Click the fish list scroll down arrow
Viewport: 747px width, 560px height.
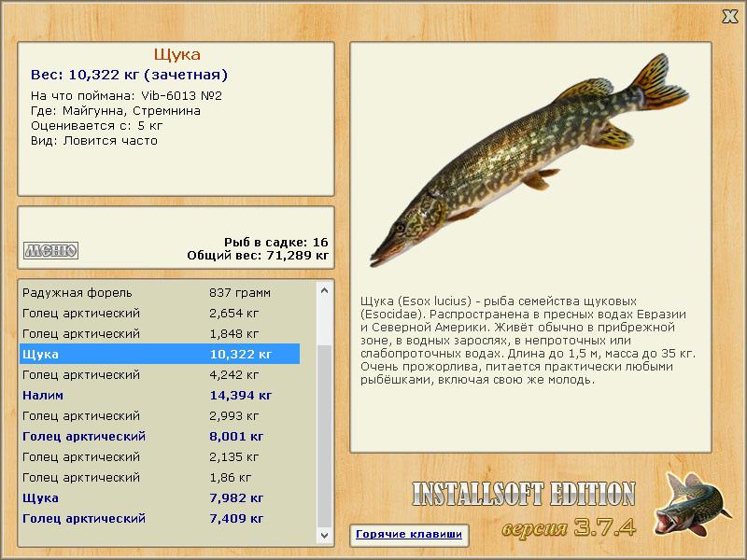[324, 535]
